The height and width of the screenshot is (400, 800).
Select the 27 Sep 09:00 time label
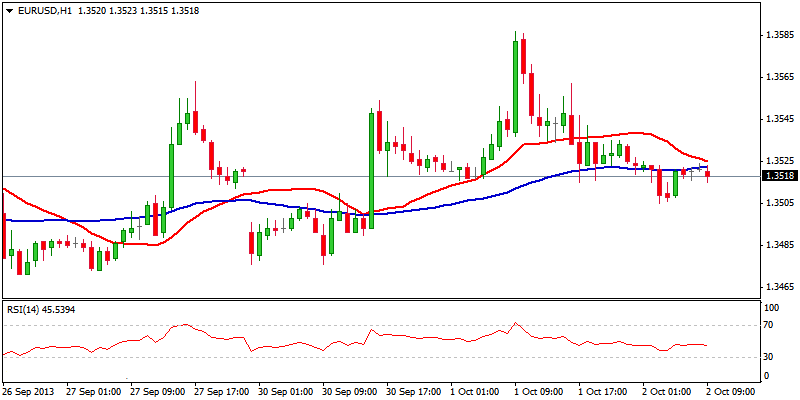(158, 392)
